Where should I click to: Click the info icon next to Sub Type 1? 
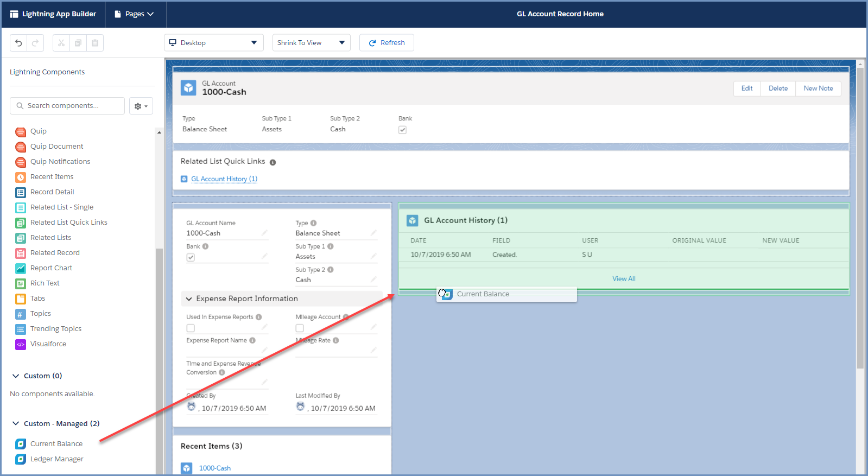(331, 246)
